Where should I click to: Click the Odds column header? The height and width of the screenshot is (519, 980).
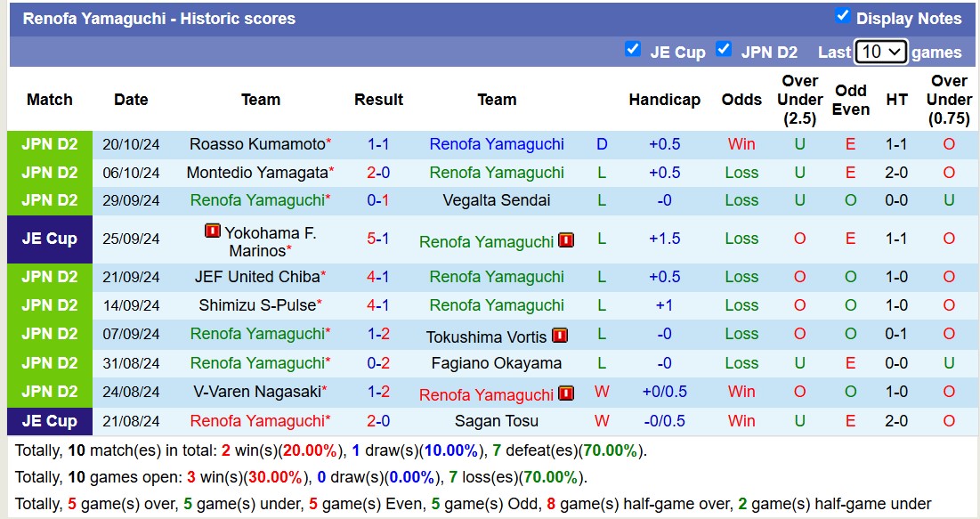[x=741, y=100]
